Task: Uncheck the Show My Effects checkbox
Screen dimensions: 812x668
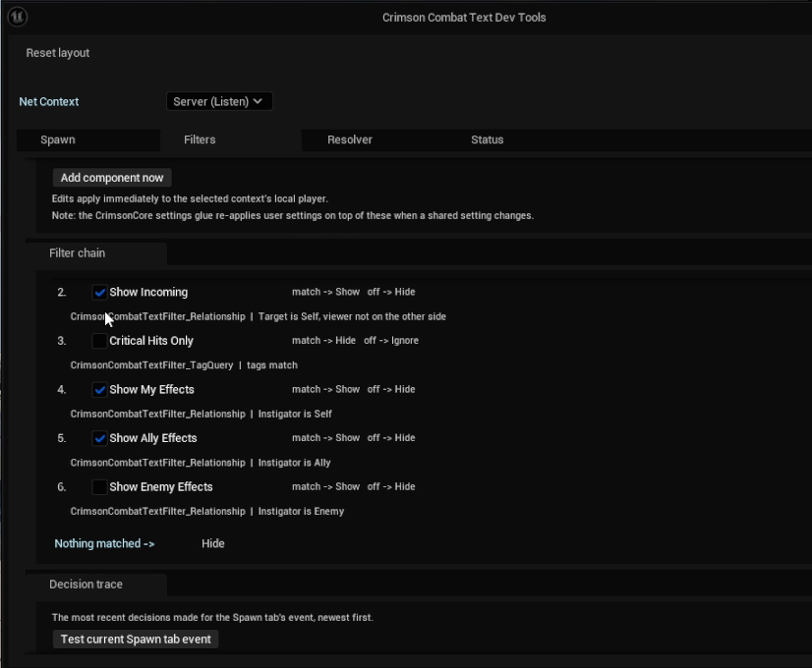Action: [x=99, y=390]
